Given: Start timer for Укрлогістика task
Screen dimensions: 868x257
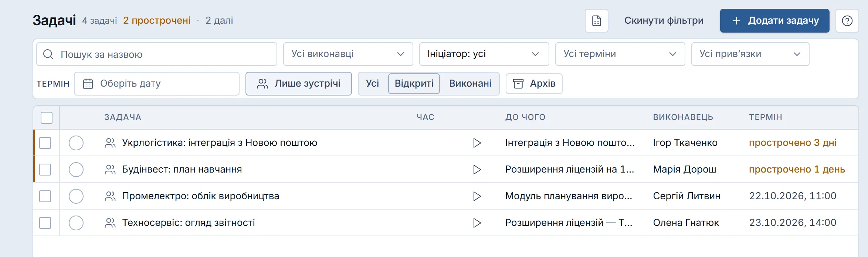Looking at the screenshot, I should 477,143.
